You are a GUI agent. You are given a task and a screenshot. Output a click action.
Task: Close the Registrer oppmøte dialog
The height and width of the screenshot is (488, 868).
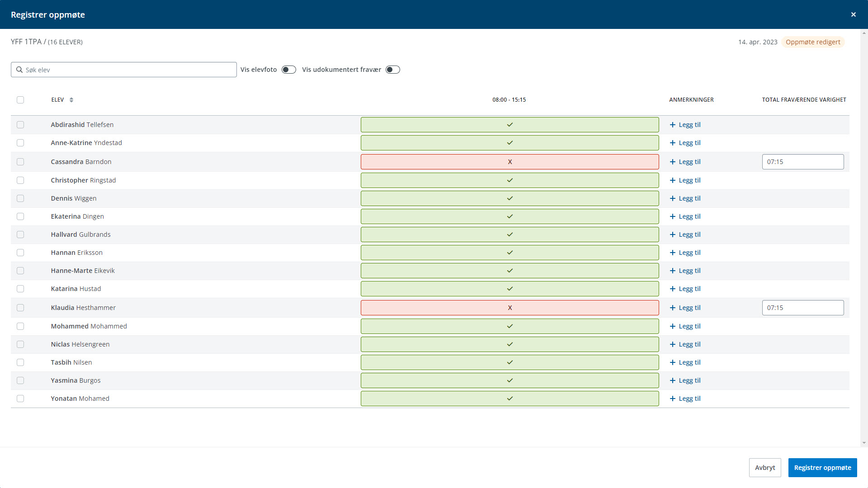(x=853, y=14)
